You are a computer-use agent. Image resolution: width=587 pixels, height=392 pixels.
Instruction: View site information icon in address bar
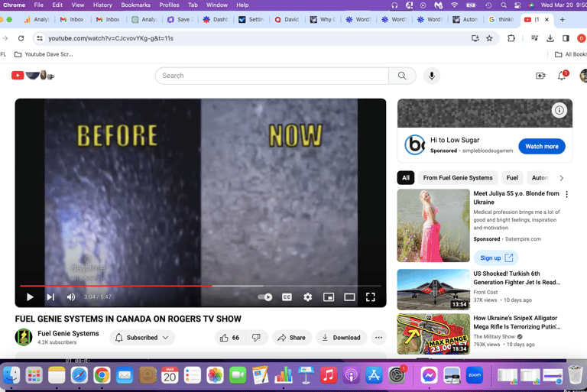[x=40, y=38]
